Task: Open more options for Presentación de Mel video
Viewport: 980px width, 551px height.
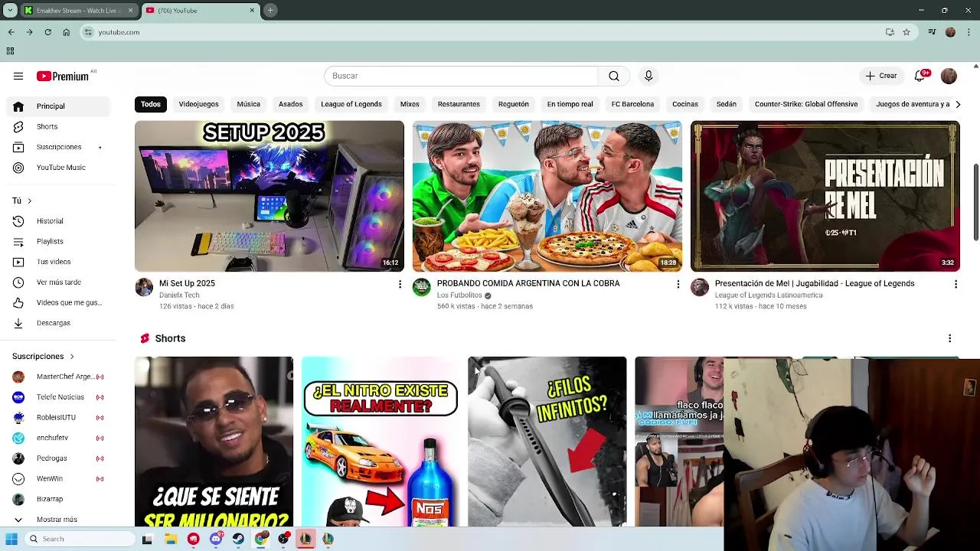Action: [x=955, y=285]
